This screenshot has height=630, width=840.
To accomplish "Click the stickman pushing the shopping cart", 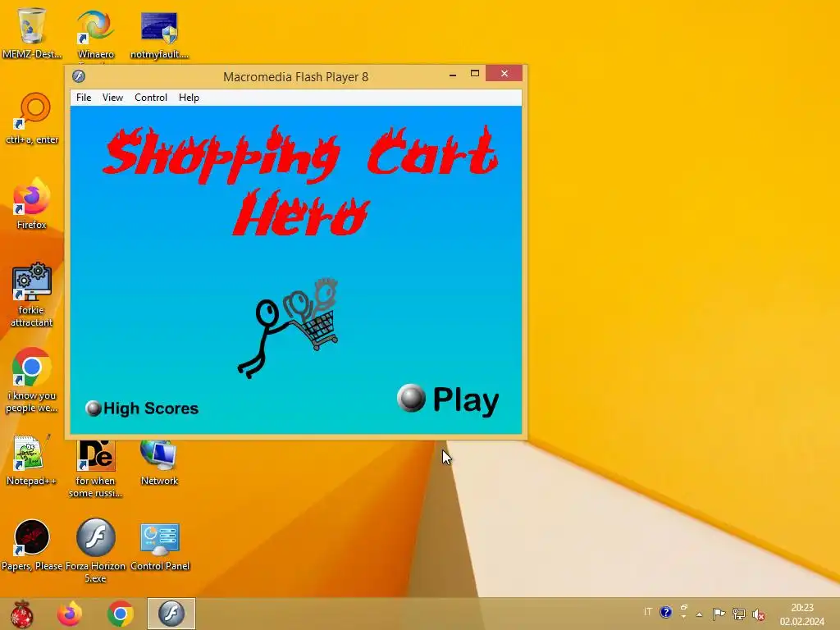I will coord(288,328).
